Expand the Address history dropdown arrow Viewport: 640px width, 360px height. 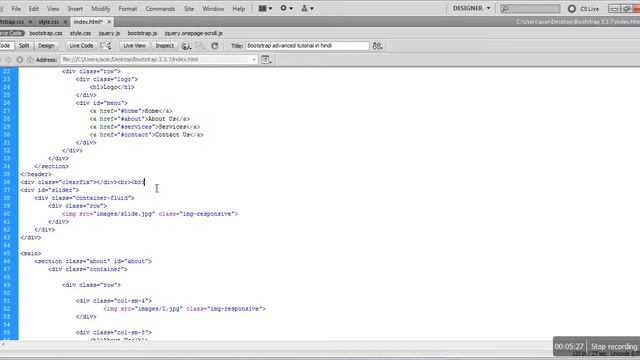pos(254,60)
